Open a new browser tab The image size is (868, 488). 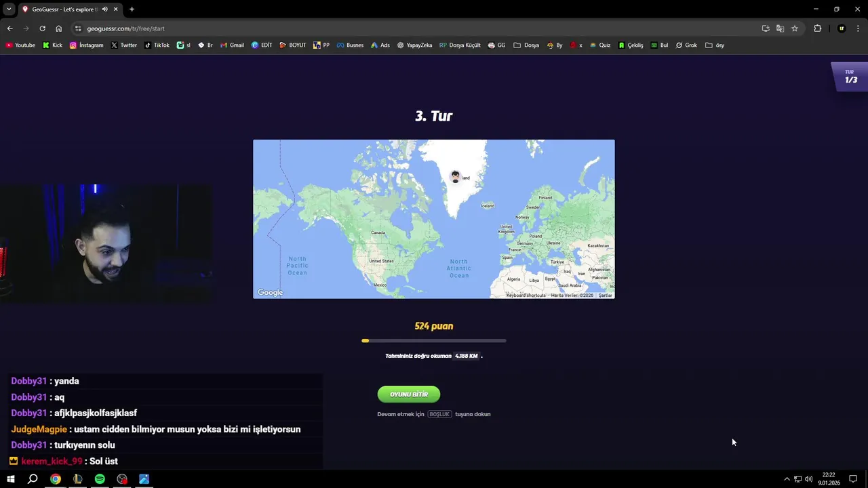(132, 9)
